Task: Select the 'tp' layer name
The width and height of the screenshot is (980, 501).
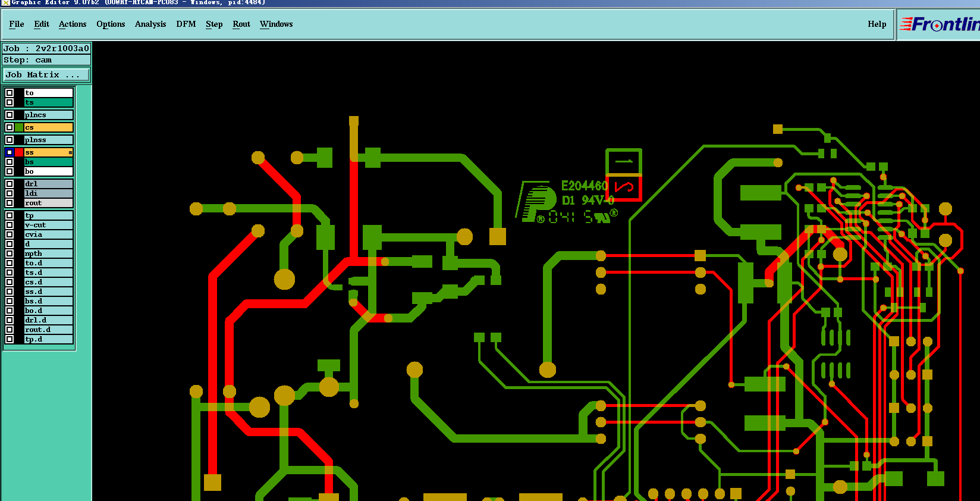Action: pyautogui.click(x=48, y=215)
